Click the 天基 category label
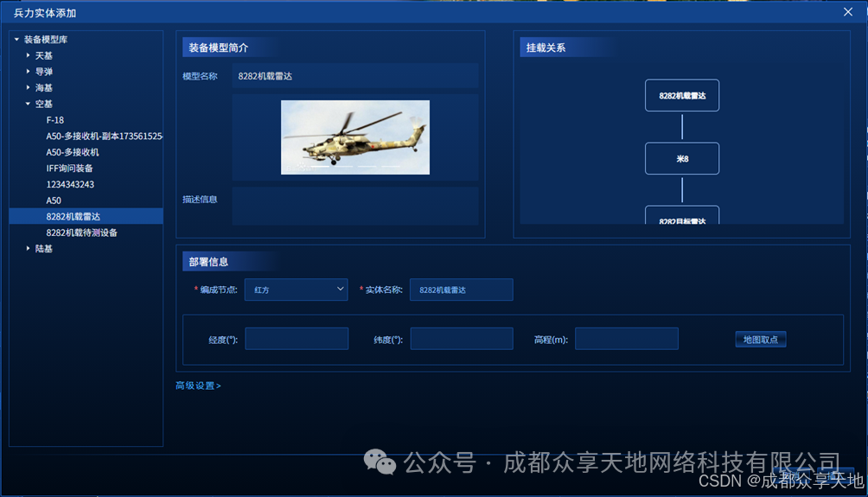Screen dimensions: 868x497 click(44, 55)
